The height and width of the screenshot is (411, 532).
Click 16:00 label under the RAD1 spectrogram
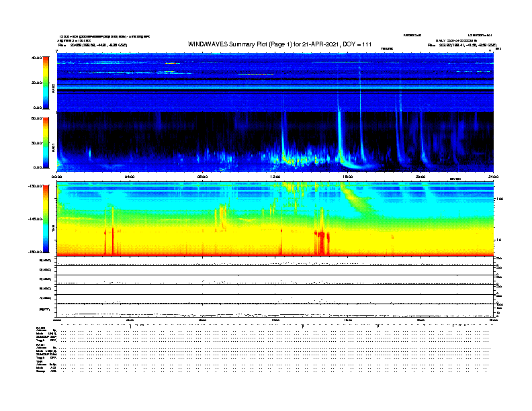(x=348, y=177)
